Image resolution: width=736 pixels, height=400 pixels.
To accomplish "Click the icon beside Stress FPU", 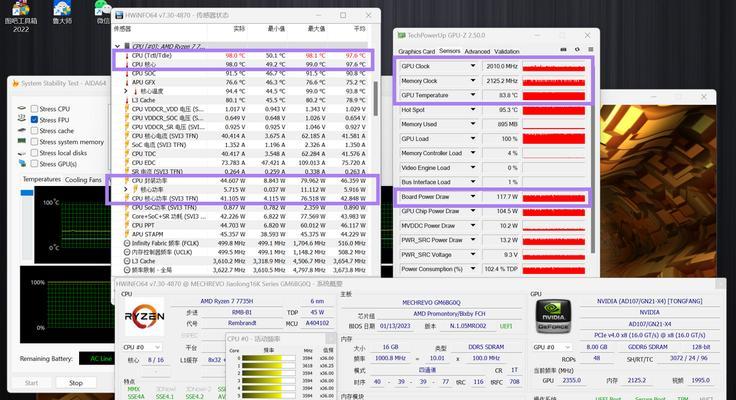I will tap(22, 119).
